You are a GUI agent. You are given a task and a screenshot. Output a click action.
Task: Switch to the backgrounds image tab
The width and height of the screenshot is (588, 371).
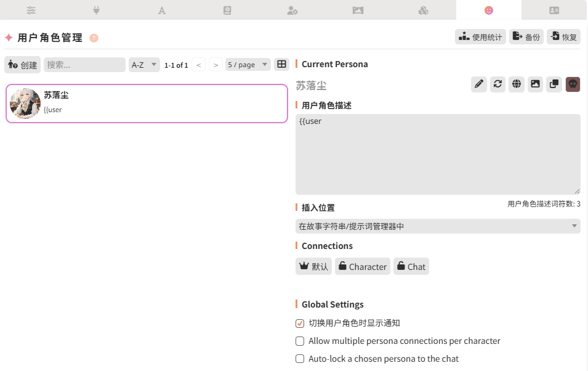pos(358,10)
